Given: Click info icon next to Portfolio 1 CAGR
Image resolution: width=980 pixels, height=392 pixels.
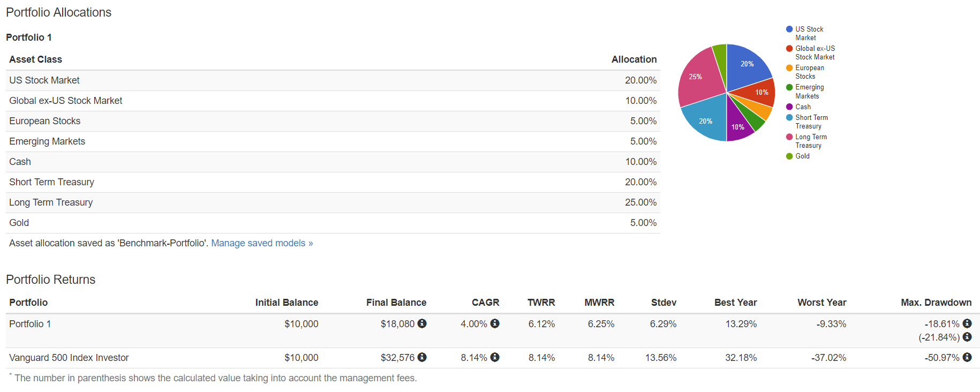Looking at the screenshot, I should (495, 323).
